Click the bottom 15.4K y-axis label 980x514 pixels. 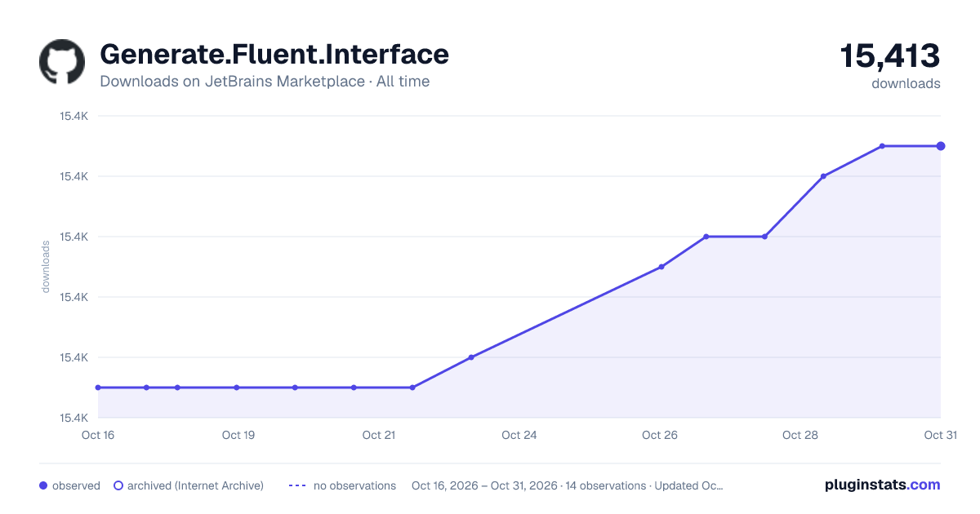click(x=73, y=418)
